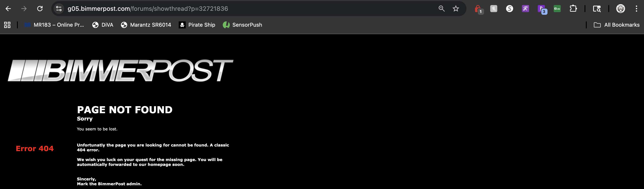644x189 pixels.
Task: Click the purple R extension icon
Action: pyautogui.click(x=525, y=9)
